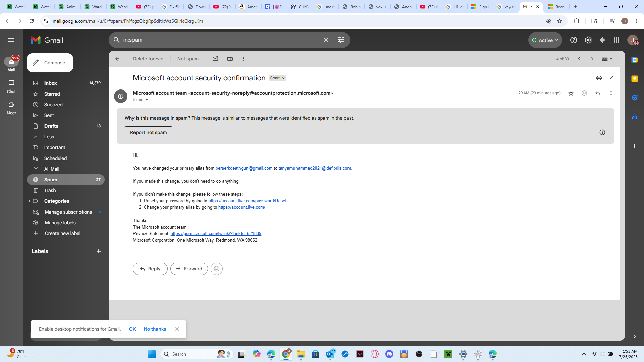644x362 pixels.
Task: Click Report not spam button
Action: pos(149,132)
